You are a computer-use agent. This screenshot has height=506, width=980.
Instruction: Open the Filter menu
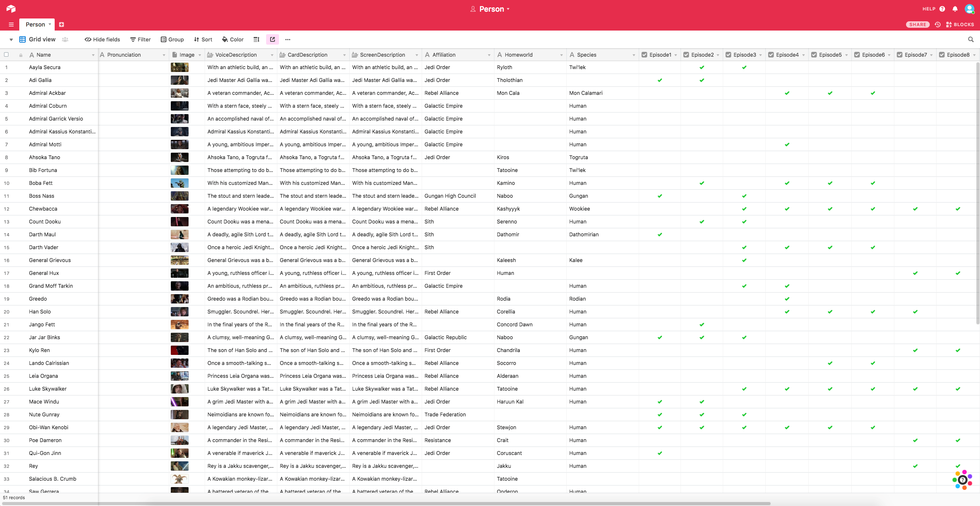point(140,39)
